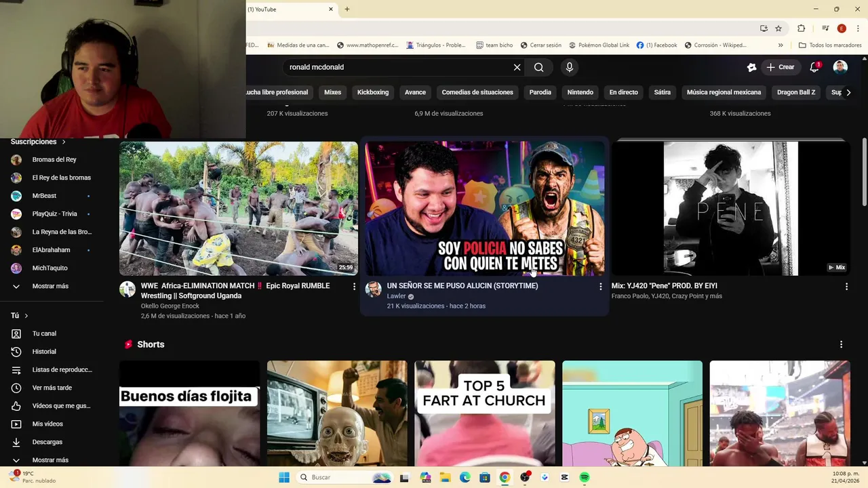
Task: Open Listas de reproducción in sidebar
Action: pyautogui.click(x=52, y=369)
